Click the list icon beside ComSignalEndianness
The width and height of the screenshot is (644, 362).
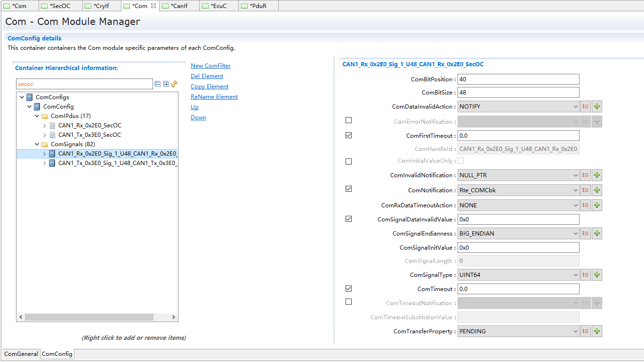(x=586, y=234)
